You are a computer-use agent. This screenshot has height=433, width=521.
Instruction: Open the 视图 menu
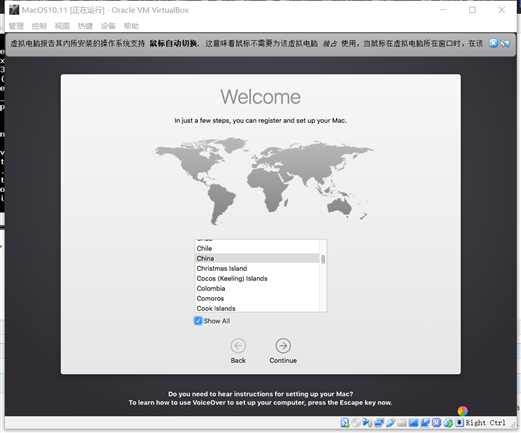(62, 26)
